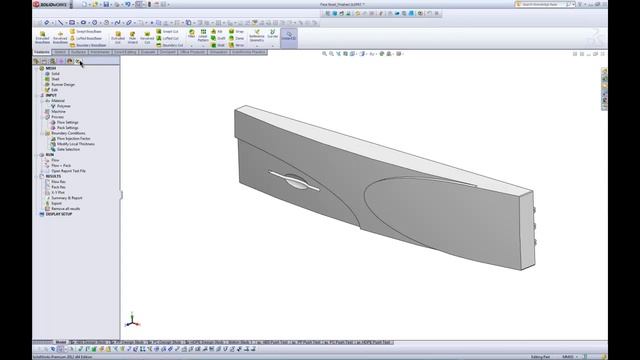The image size is (640, 360).
Task: Click the Zoom to Fit view icon
Action: tap(324, 54)
